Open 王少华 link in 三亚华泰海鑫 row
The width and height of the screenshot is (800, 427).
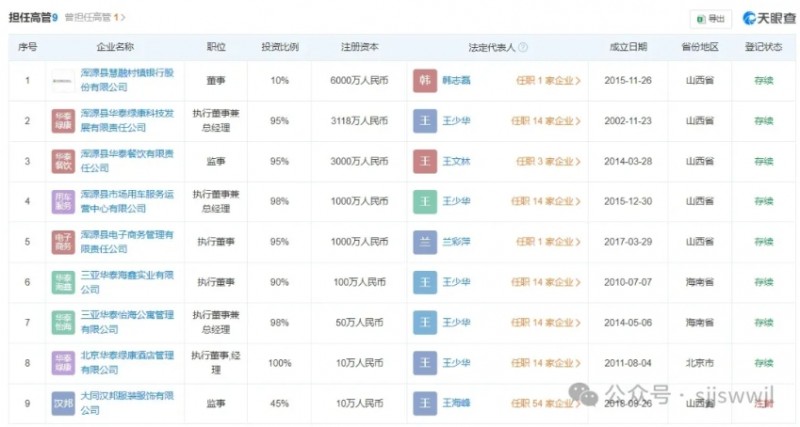(456, 282)
